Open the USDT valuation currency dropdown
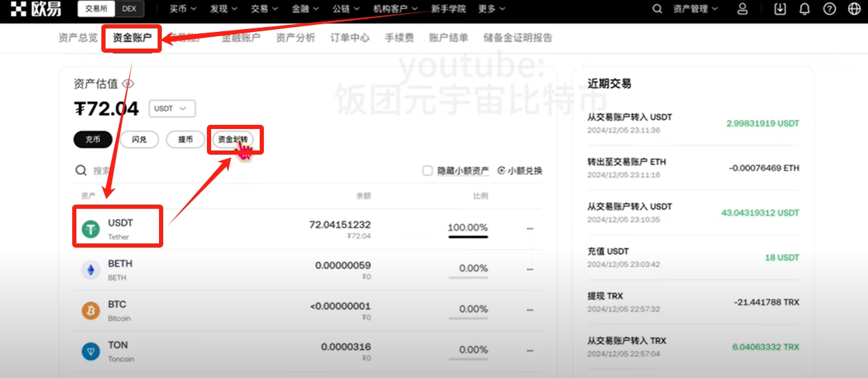Viewport: 868px width, 378px height. coord(172,109)
